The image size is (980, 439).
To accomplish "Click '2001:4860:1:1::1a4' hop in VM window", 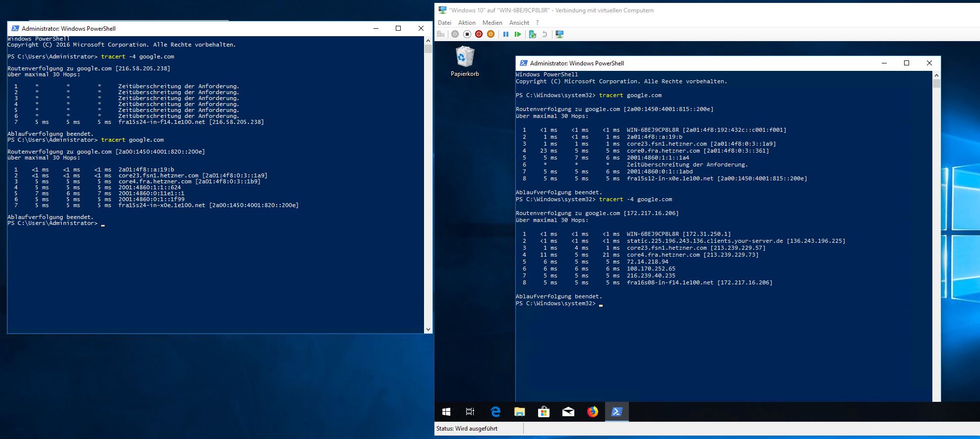I will (658, 158).
